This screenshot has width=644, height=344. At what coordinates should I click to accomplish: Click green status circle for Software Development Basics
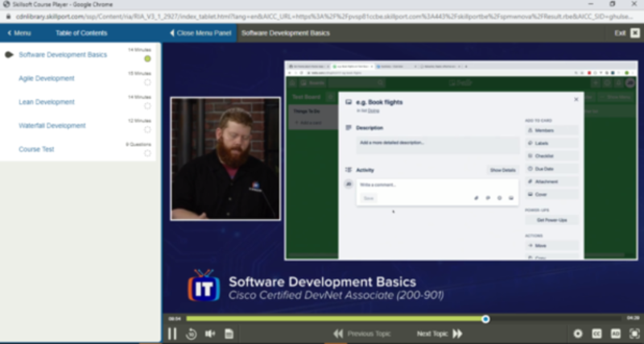(147, 59)
